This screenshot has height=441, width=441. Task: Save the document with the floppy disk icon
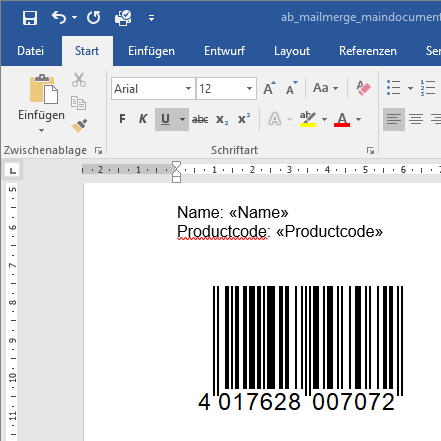click(30, 18)
